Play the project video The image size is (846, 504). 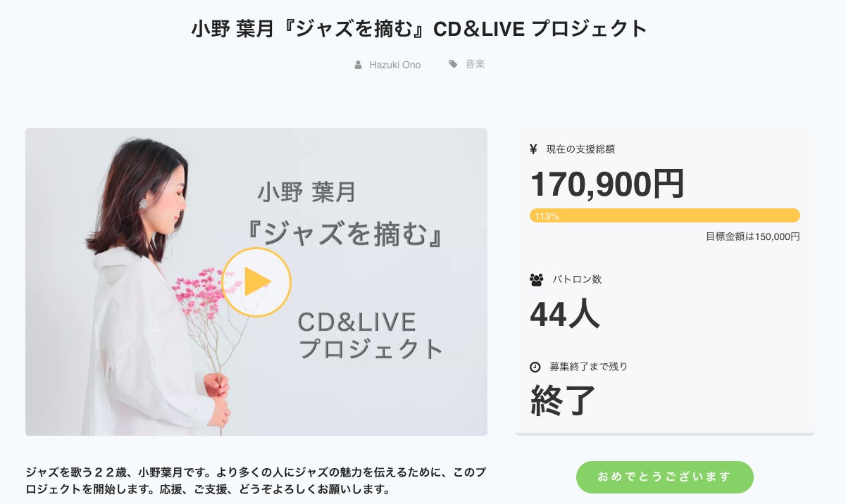(256, 282)
